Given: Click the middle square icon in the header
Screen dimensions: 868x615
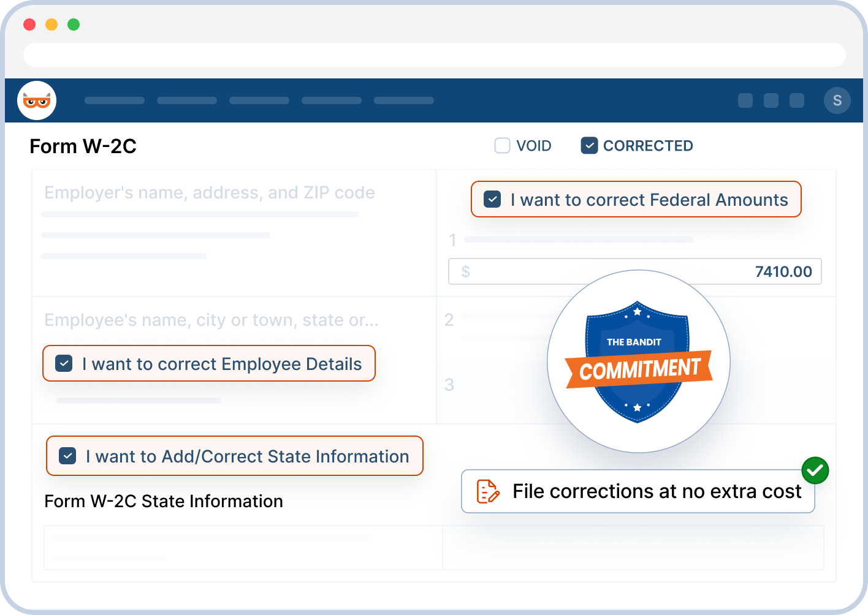Looking at the screenshot, I should 771,100.
